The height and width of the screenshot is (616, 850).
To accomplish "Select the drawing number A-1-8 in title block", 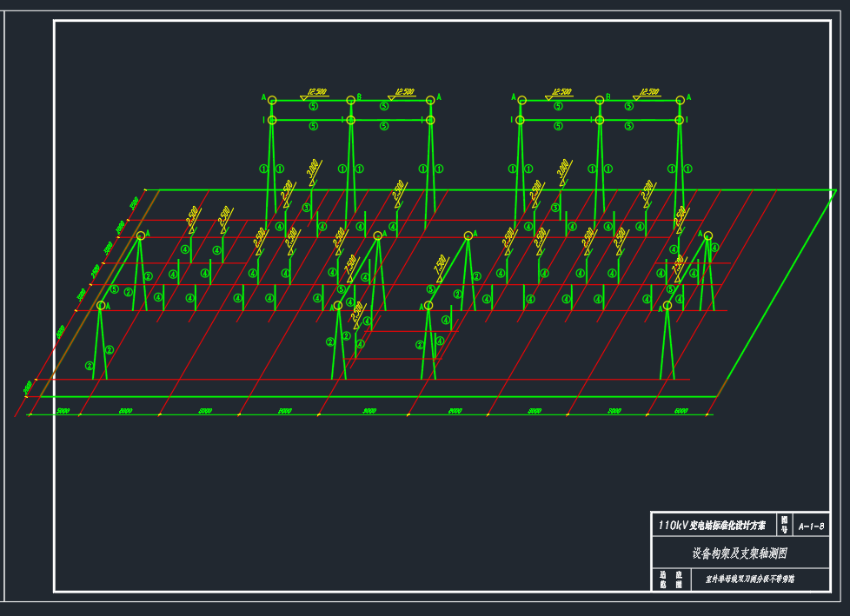I will point(810,526).
